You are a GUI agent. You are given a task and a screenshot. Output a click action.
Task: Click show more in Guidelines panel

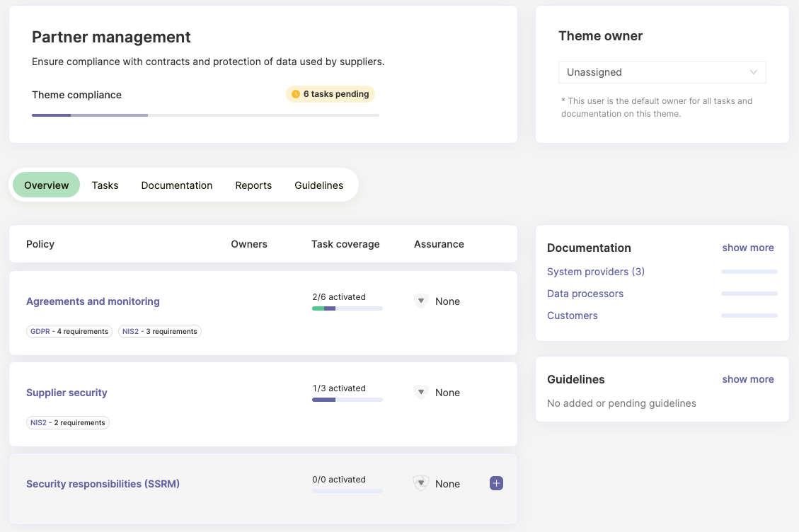[747, 379]
